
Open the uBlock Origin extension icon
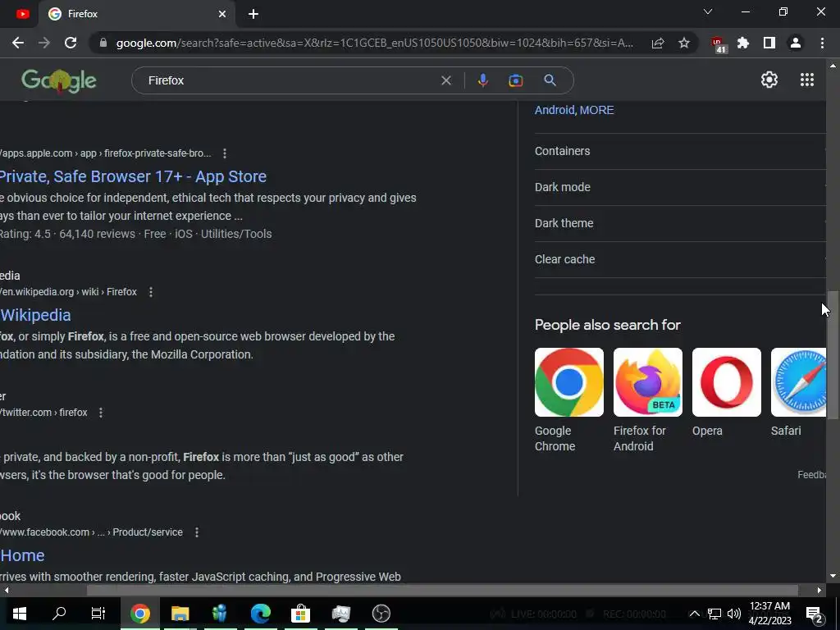(717, 44)
